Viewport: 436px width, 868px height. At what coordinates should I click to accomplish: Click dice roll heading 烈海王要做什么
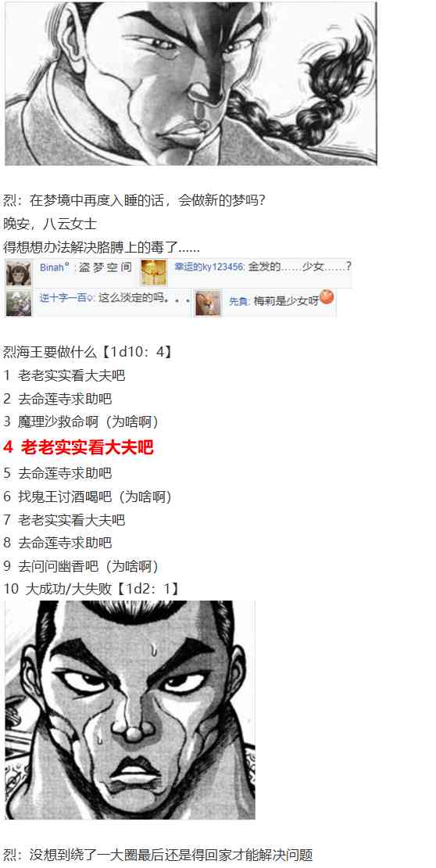tap(88, 352)
